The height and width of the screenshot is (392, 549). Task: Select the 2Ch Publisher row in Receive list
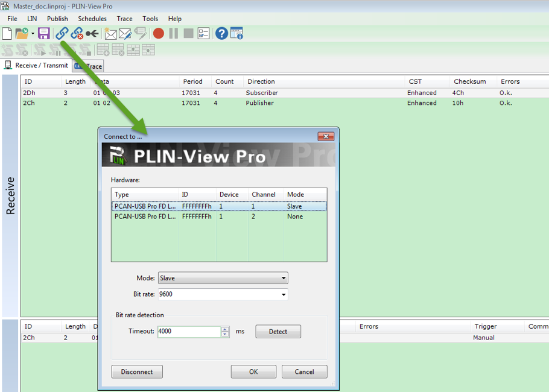tap(285, 103)
